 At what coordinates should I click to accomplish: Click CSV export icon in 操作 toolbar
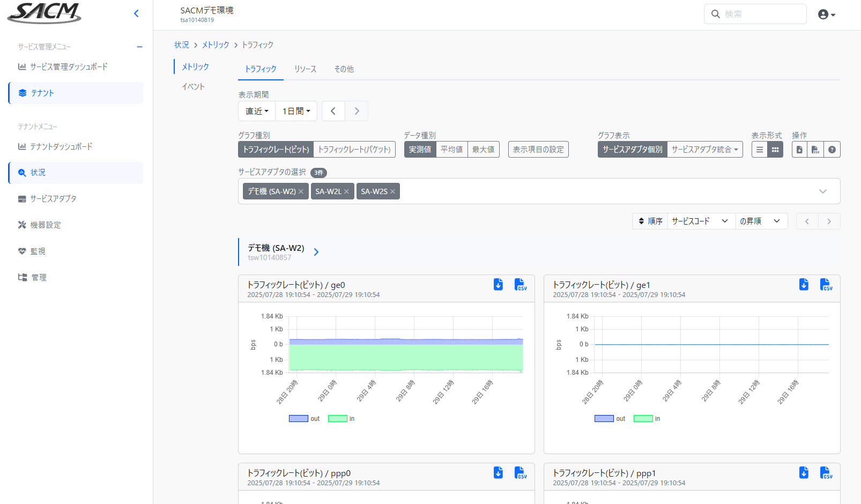815,150
